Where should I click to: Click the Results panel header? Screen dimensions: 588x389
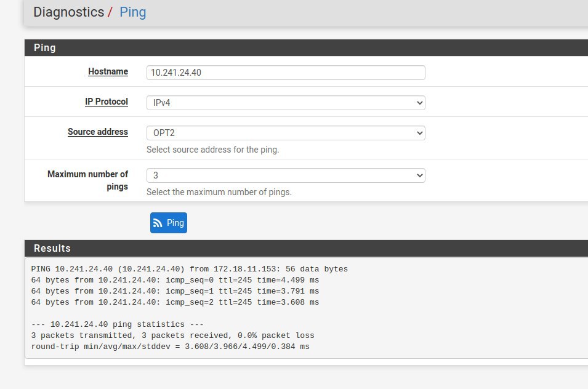[x=306, y=248]
